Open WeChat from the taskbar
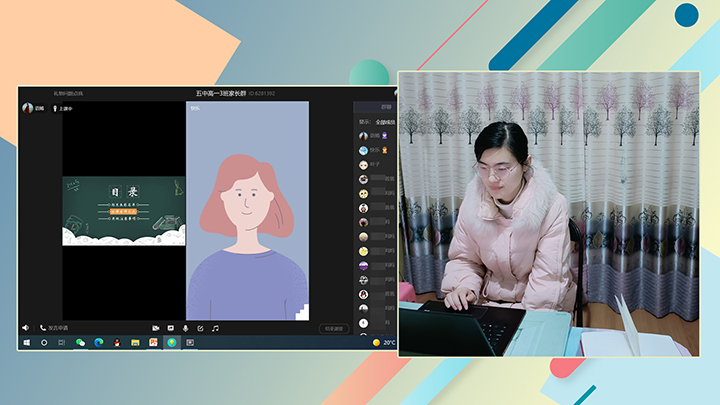 pos(80,343)
